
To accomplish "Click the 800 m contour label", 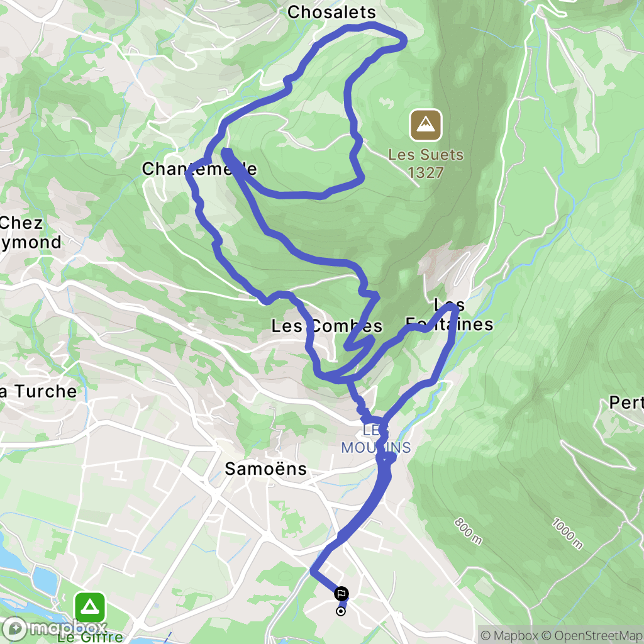I will (x=468, y=531).
